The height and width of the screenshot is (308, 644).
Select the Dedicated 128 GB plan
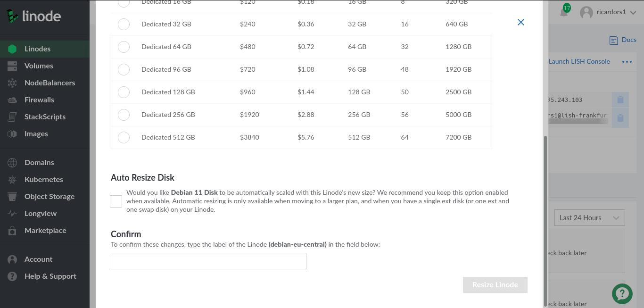point(124,92)
